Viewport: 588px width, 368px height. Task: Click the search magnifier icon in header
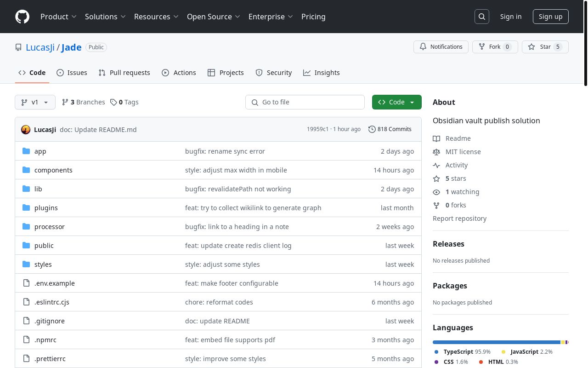482,17
